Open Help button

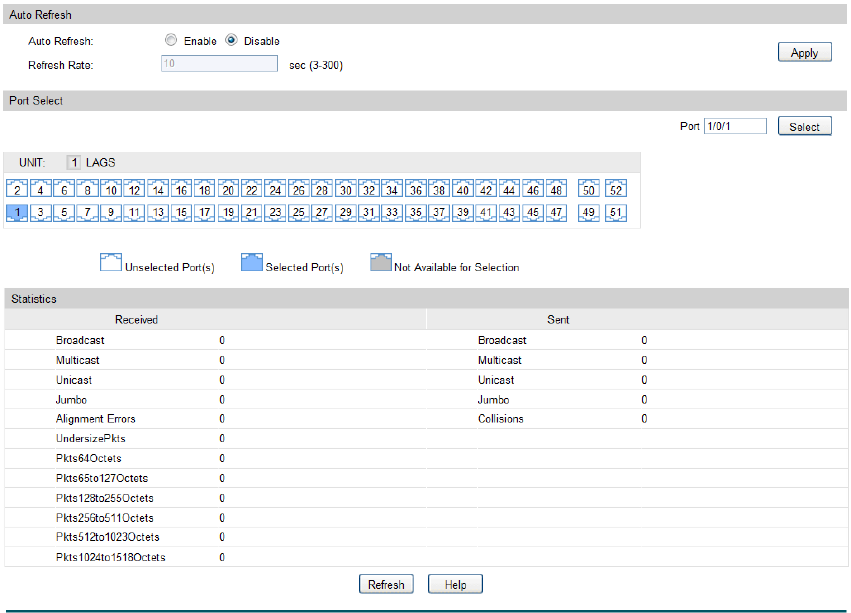[x=455, y=585]
